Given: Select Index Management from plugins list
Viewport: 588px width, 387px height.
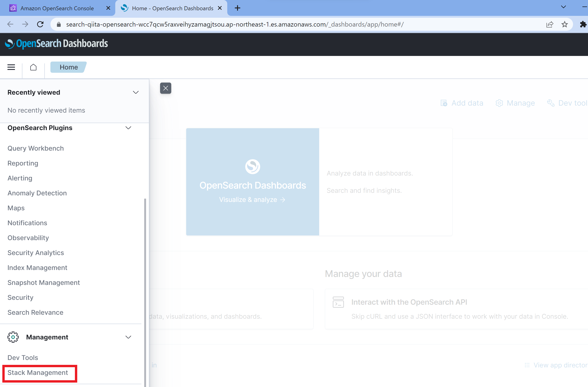Looking at the screenshot, I should (37, 268).
